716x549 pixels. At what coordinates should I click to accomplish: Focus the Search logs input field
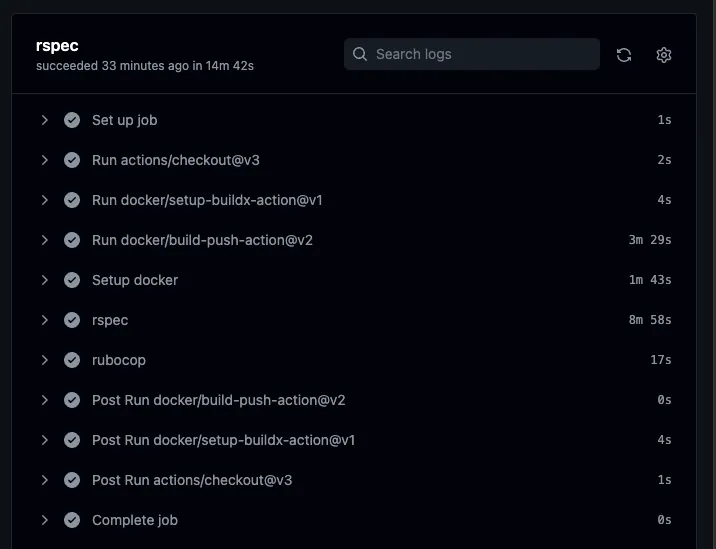coord(480,54)
